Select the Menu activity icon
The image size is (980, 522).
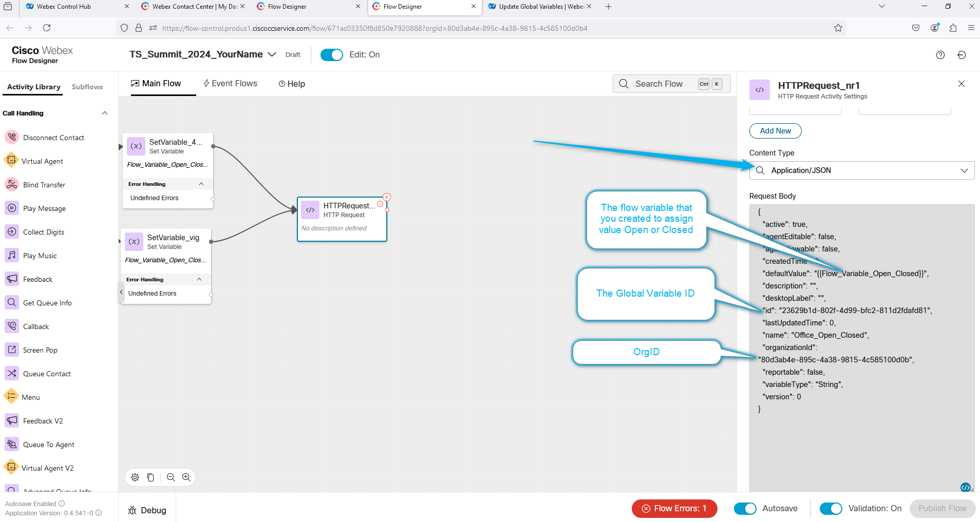[11, 397]
